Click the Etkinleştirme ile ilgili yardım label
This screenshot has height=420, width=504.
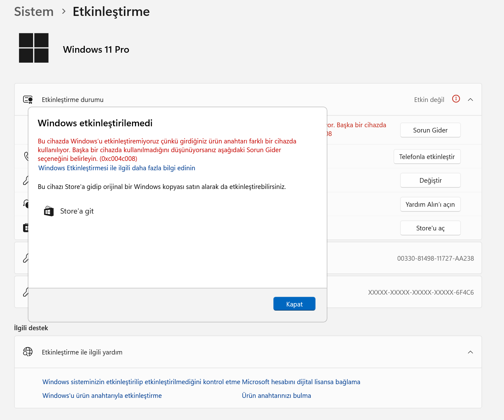[x=82, y=352]
